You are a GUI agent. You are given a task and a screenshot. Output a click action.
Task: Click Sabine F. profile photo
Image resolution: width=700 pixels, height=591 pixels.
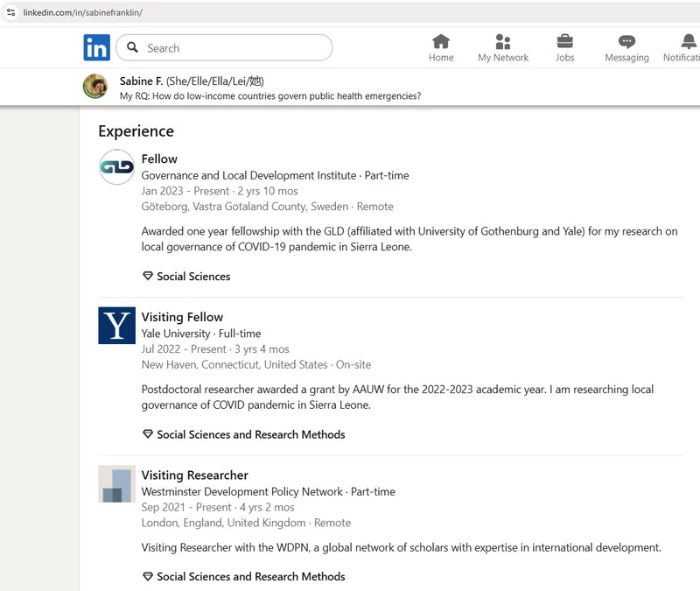point(95,86)
